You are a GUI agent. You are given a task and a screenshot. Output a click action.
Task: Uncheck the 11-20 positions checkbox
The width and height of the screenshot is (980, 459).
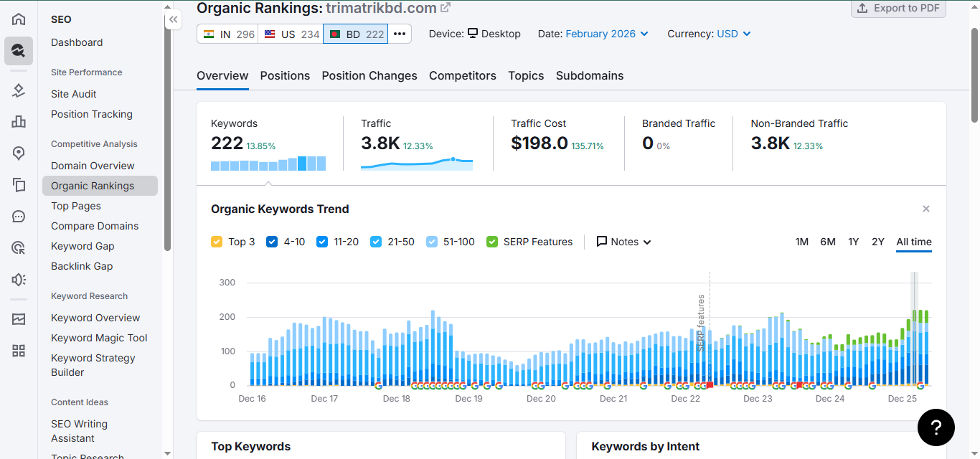(322, 242)
